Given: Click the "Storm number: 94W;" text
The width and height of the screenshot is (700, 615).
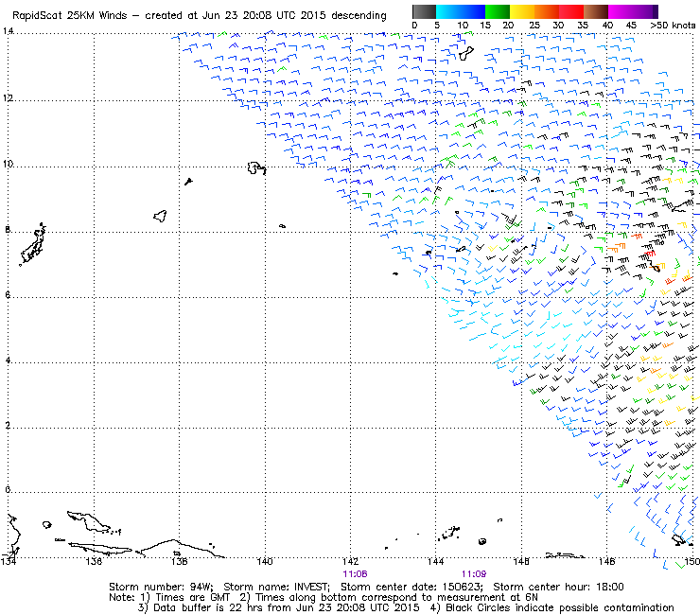Looking at the screenshot, I should pyautogui.click(x=161, y=587).
